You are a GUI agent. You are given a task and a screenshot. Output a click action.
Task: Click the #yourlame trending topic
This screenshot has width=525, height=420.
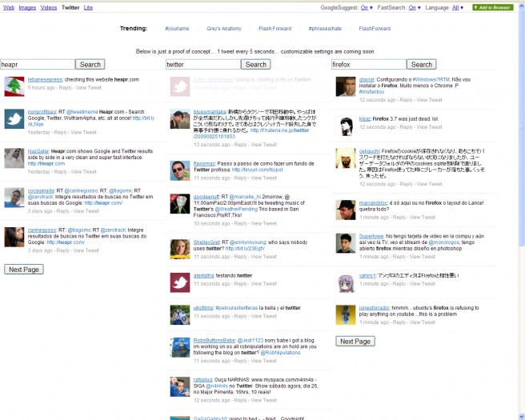coord(177,29)
